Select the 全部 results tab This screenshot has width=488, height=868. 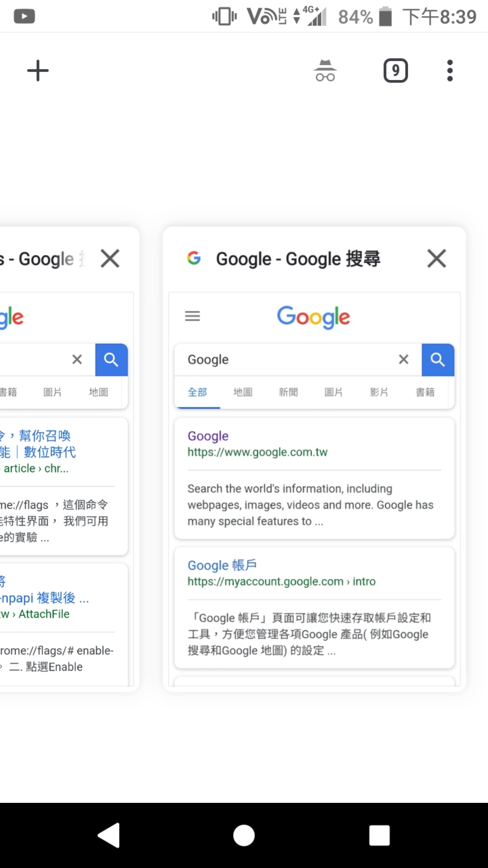[x=197, y=392]
